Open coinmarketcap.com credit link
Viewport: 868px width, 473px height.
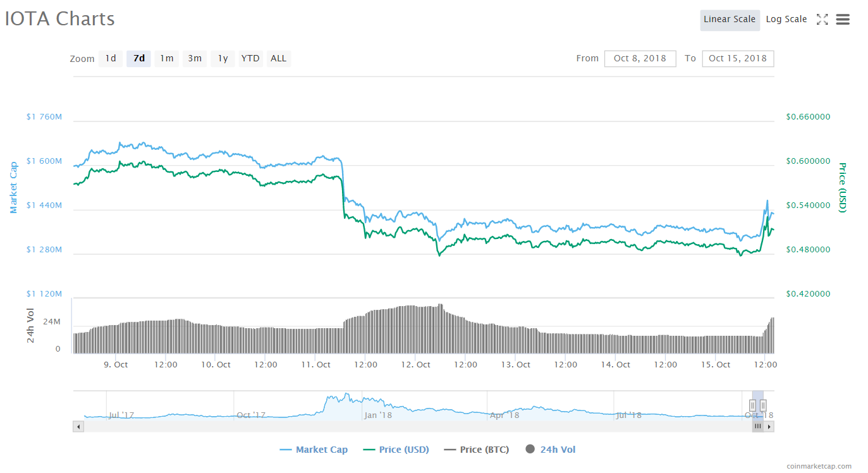click(819, 466)
